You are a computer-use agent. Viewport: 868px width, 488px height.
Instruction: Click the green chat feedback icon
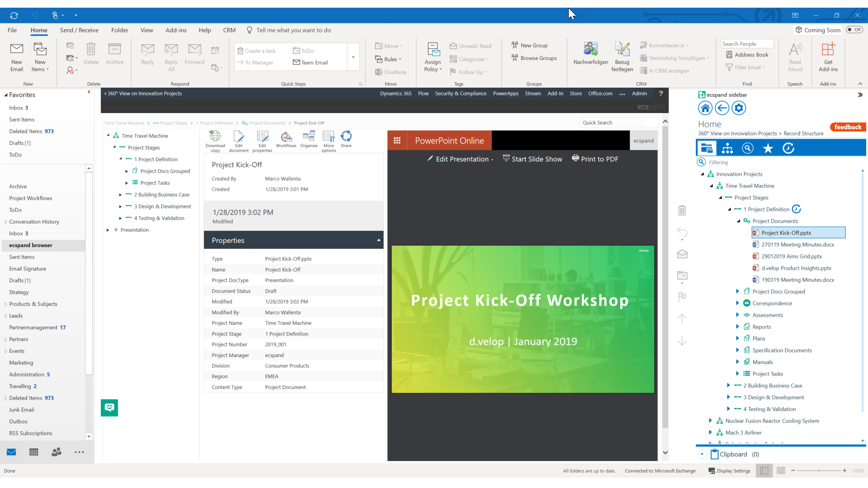pyautogui.click(x=109, y=408)
